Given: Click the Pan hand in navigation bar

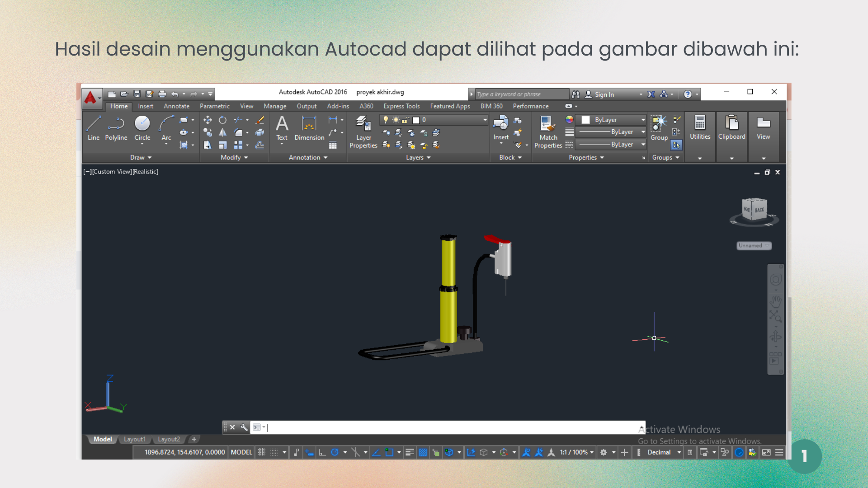Looking at the screenshot, I should click(776, 301).
